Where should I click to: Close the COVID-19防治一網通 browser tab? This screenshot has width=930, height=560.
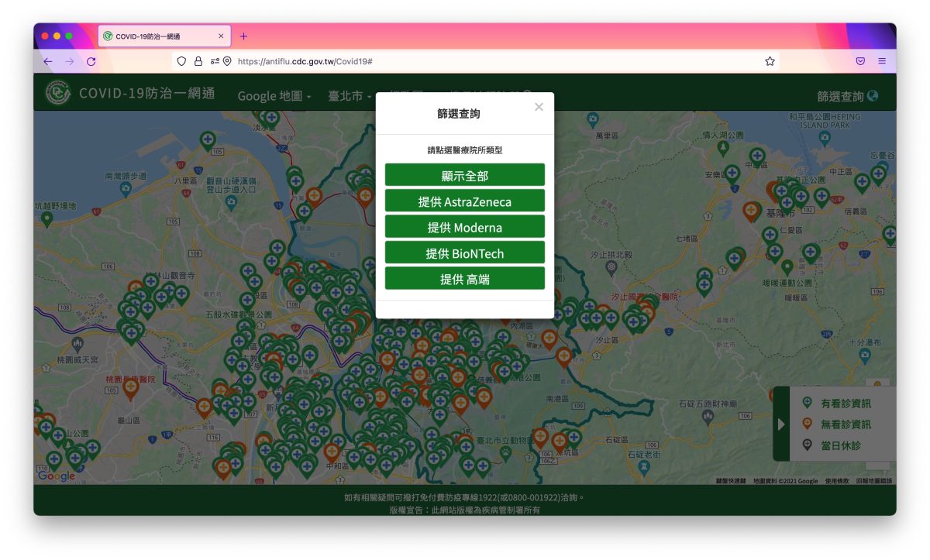(x=221, y=36)
